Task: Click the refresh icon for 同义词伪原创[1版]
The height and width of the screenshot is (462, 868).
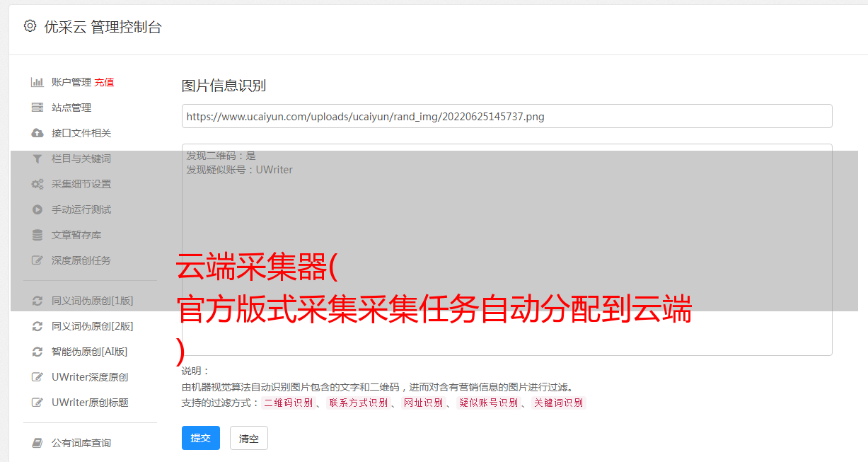Action: [x=37, y=301]
